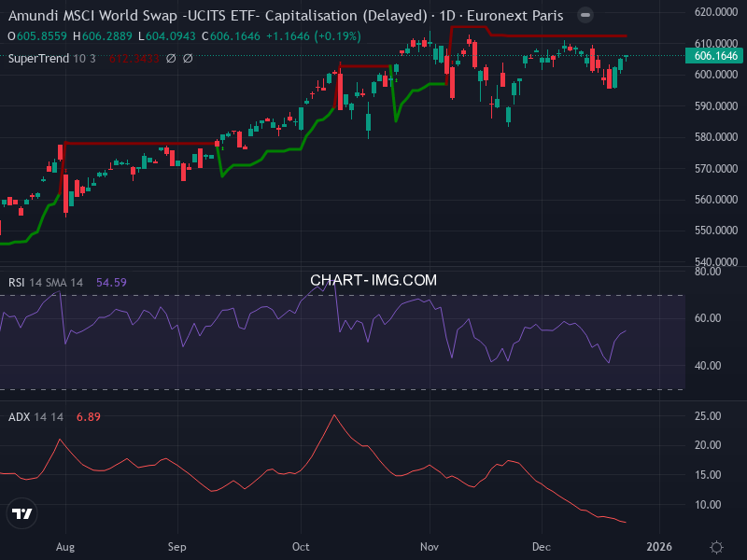
Task: Click the TradingView logo in bottom-left corner
Action: 21,513
